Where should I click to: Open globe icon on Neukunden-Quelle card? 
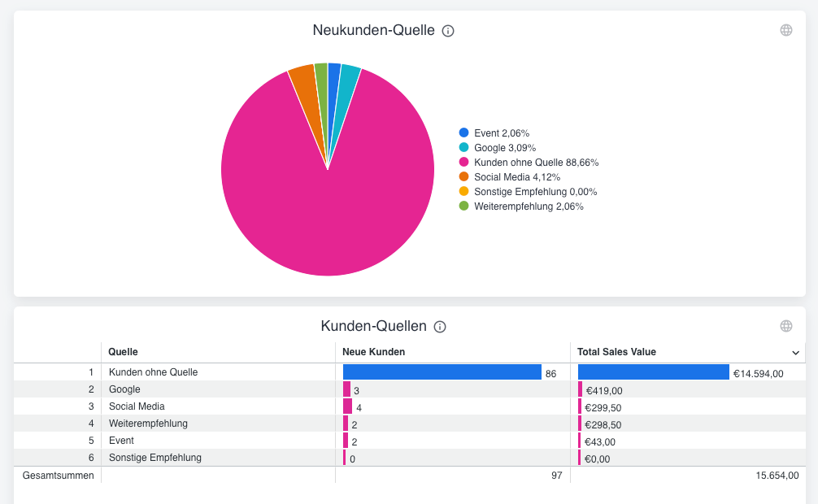(x=786, y=30)
